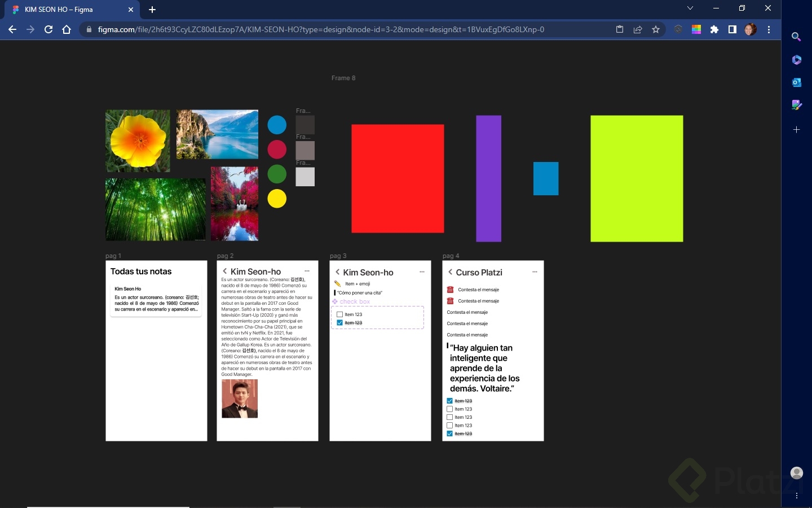Screen dimensions: 812x508
Task: Reload the Figma page
Action: click(x=48, y=29)
